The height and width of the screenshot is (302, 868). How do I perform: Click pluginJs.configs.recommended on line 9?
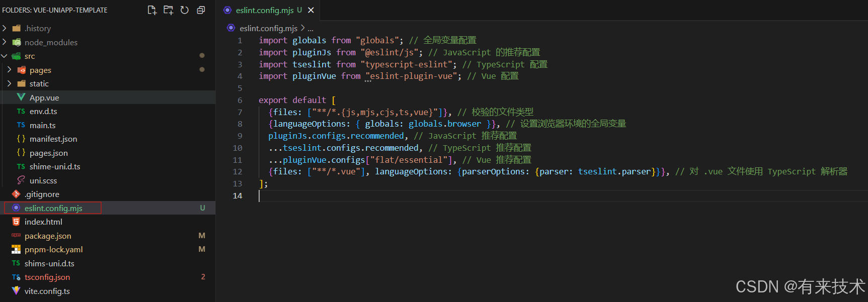336,136
